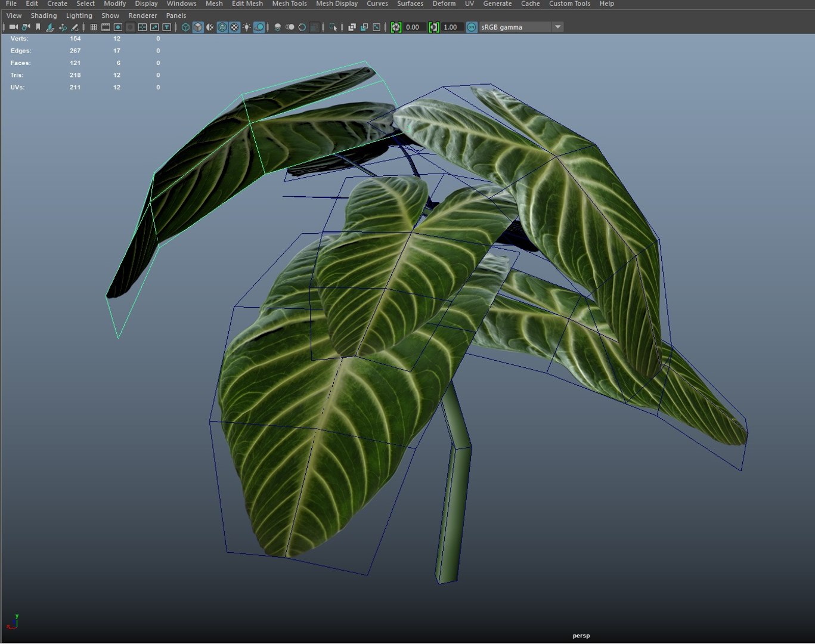The width and height of the screenshot is (815, 644).
Task: Click the Select Camera icon
Action: 13,27
